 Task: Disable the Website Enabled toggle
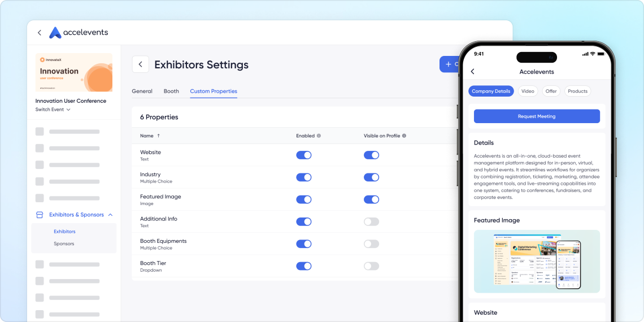(x=304, y=155)
